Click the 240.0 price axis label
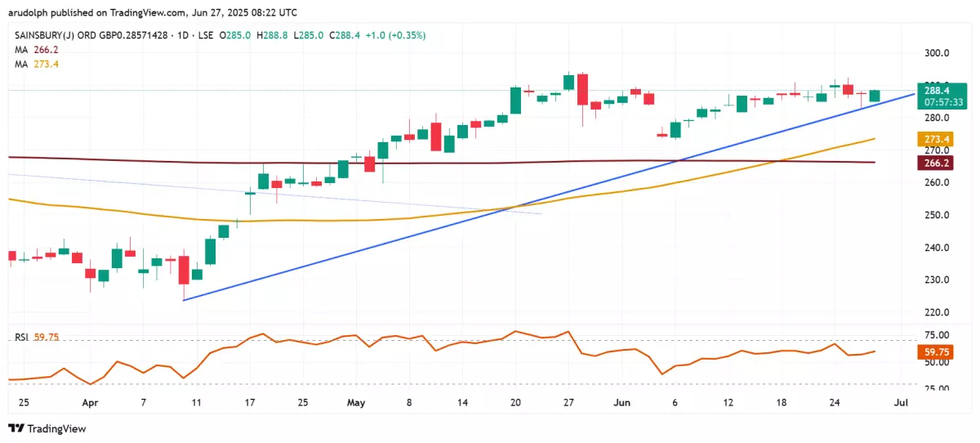The width and height of the screenshot is (980, 443). tap(937, 248)
